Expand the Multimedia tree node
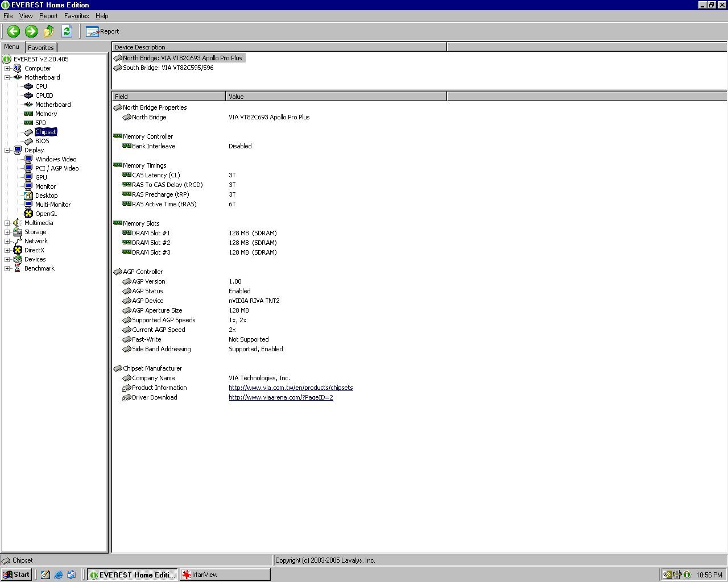This screenshot has height=582, width=728. (x=7, y=223)
